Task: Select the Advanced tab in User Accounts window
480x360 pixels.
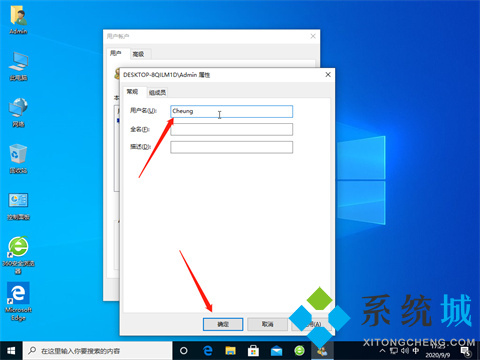Action: [138, 54]
